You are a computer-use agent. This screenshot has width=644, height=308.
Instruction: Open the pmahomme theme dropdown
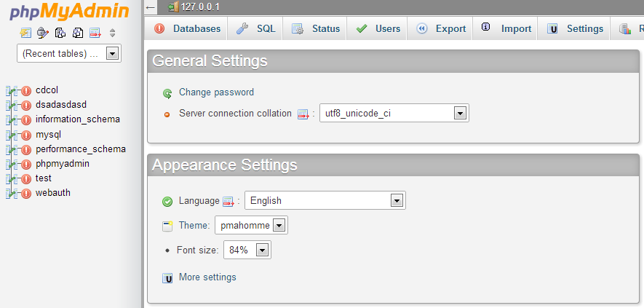[251, 225]
